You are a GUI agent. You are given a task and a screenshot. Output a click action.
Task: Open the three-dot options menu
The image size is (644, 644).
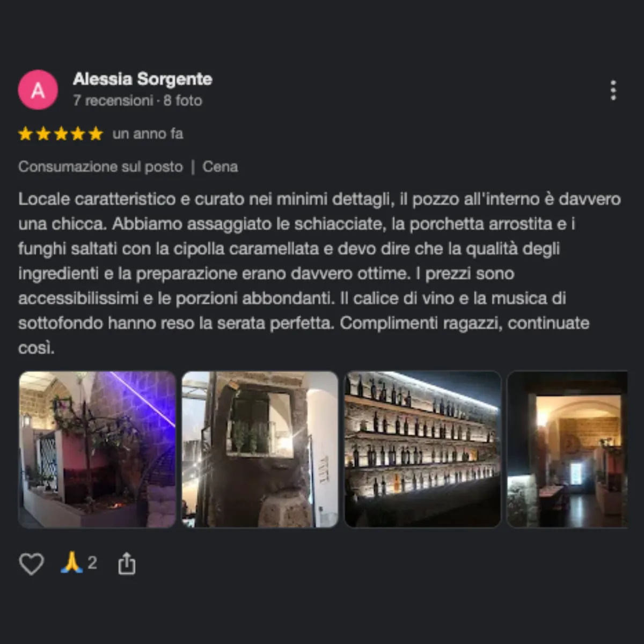[x=613, y=90]
